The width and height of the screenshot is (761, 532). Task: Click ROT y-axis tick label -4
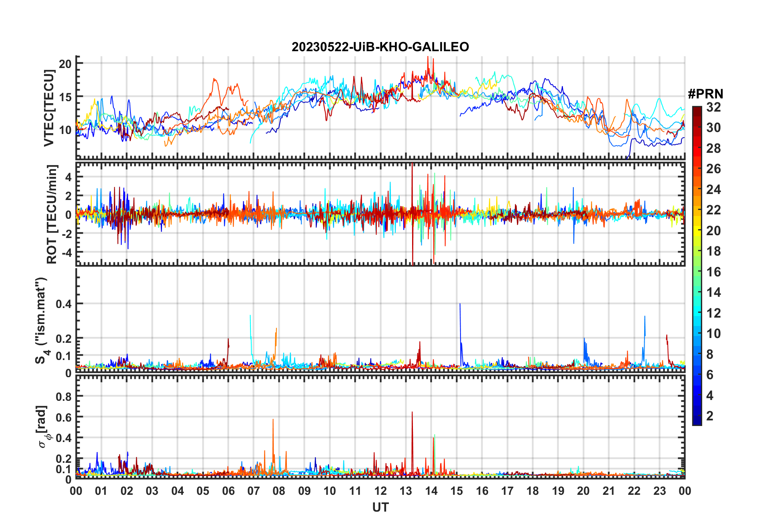coord(66,252)
